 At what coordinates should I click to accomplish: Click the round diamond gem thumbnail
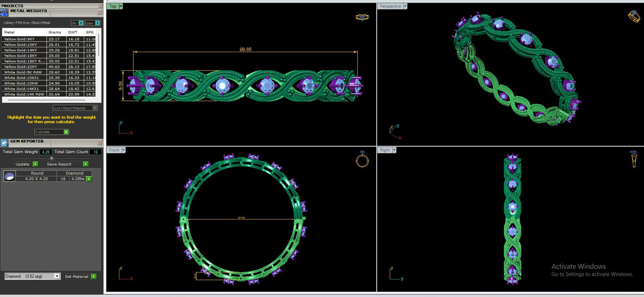point(9,176)
